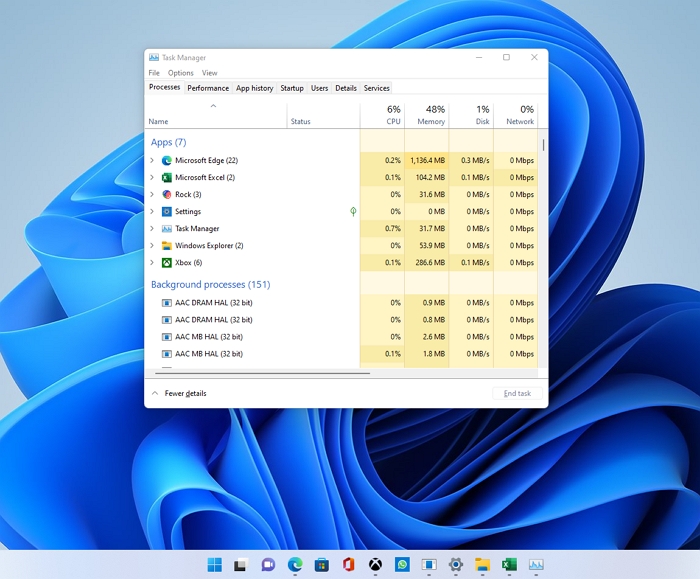The height and width of the screenshot is (579, 700).
Task: Sort by the CPU column header
Action: [x=382, y=115]
